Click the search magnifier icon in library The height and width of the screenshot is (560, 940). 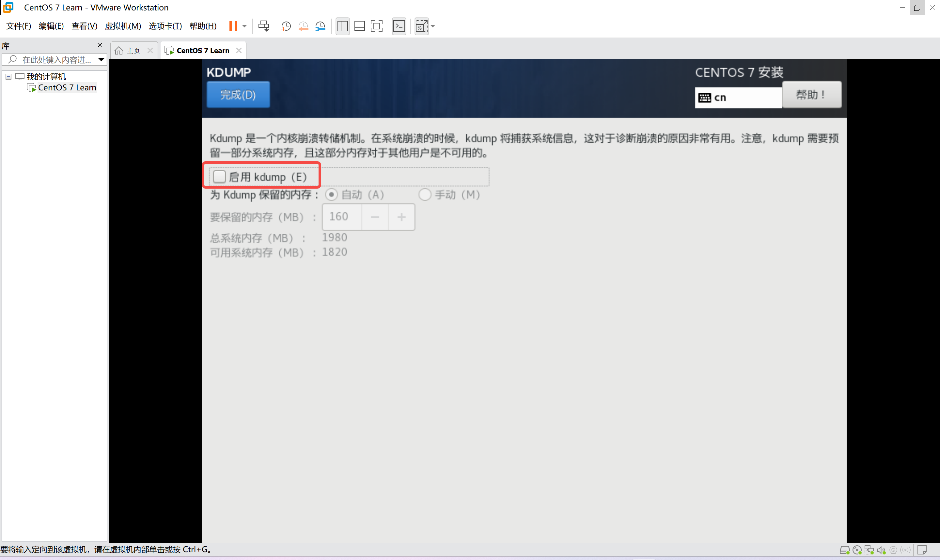click(13, 60)
